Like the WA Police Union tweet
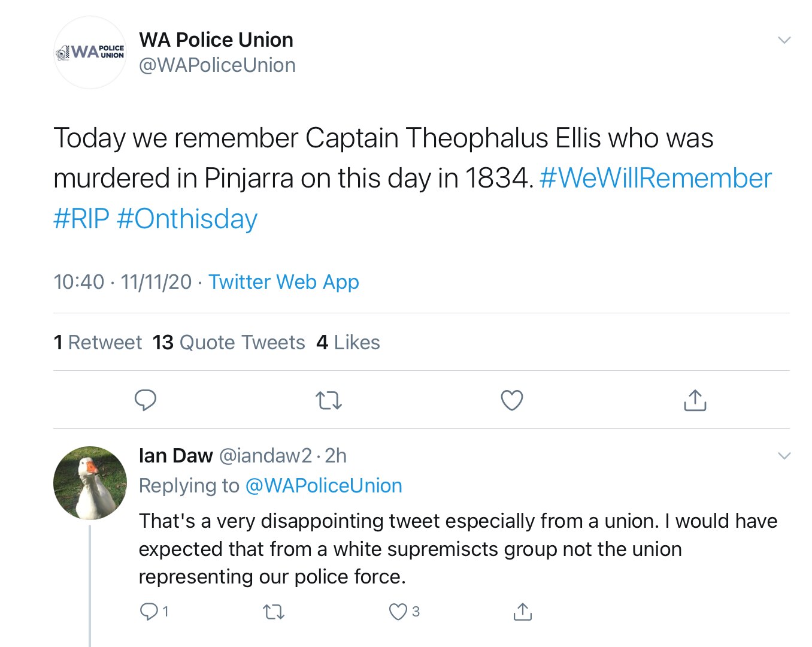Screen dimensions: 812x647 [511, 400]
